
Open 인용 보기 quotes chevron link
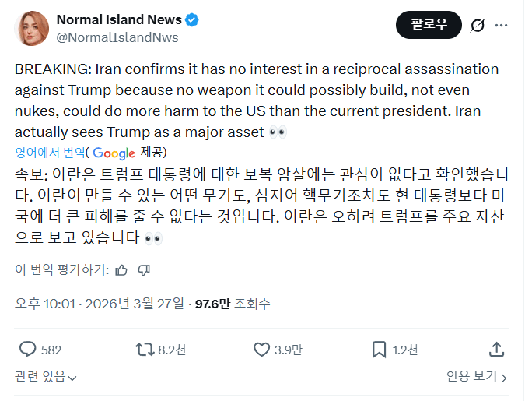[476, 377]
